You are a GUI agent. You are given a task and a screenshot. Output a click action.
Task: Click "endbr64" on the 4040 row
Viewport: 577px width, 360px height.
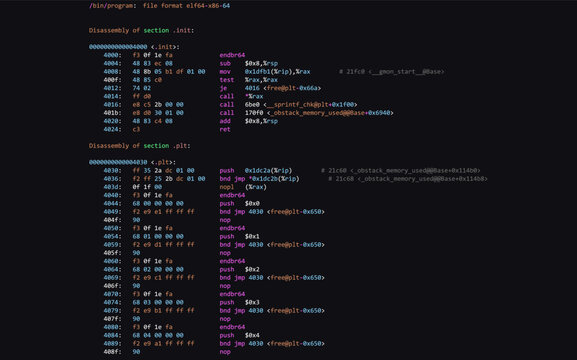pyautogui.click(x=232, y=195)
